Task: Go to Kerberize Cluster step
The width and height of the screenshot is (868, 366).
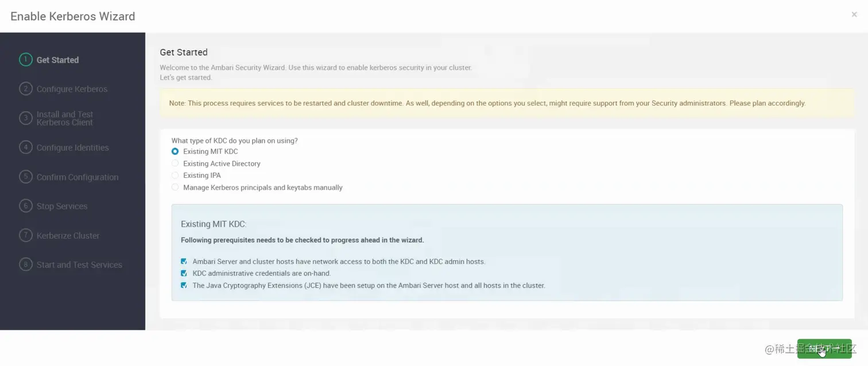Action: pos(68,235)
